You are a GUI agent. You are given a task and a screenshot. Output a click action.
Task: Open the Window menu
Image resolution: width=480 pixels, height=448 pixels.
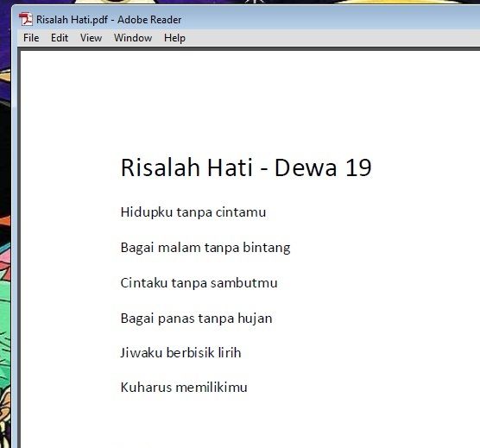(133, 38)
